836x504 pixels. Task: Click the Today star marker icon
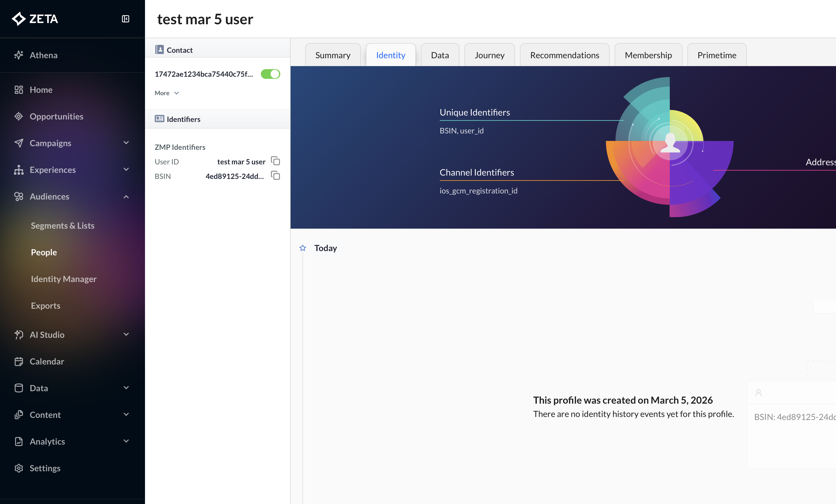[x=303, y=248]
